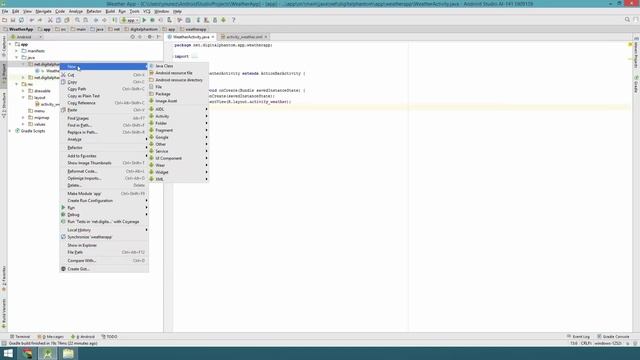Click the Windows Start button
The image size is (640, 360).
coord(8,353)
